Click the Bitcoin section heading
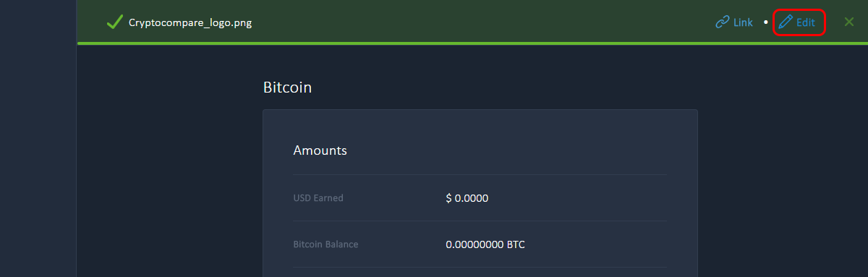 (x=287, y=88)
